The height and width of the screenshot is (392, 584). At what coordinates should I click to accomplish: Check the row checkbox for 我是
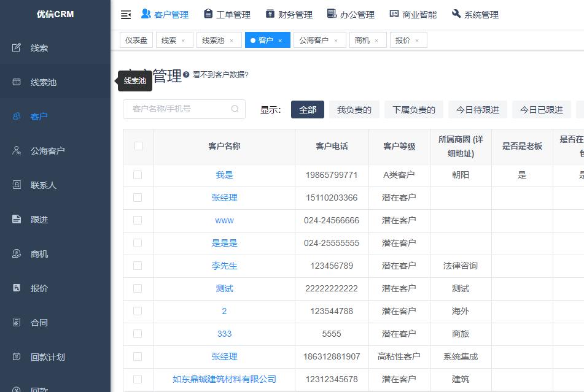click(x=138, y=175)
